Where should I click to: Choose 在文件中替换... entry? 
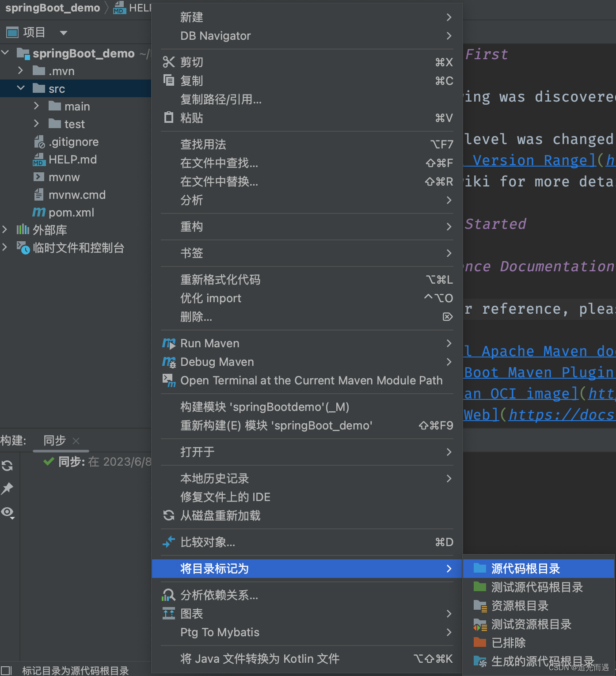(307, 182)
